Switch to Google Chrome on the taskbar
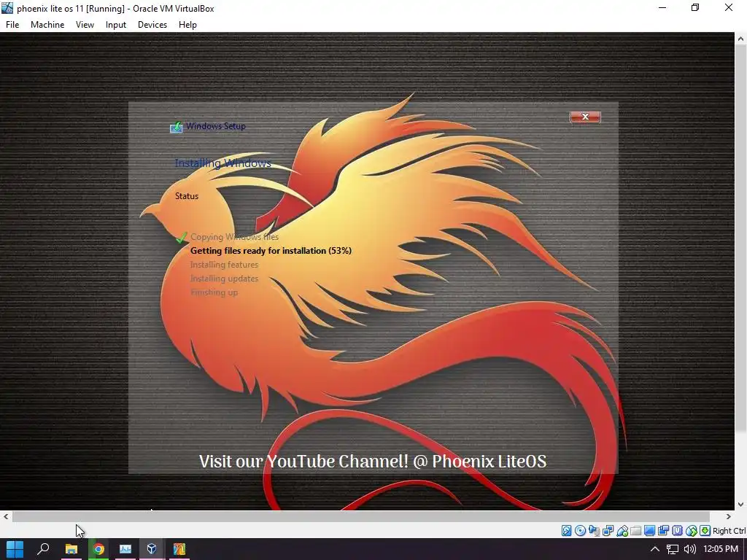Screen dimensions: 747x560 click(x=98, y=549)
